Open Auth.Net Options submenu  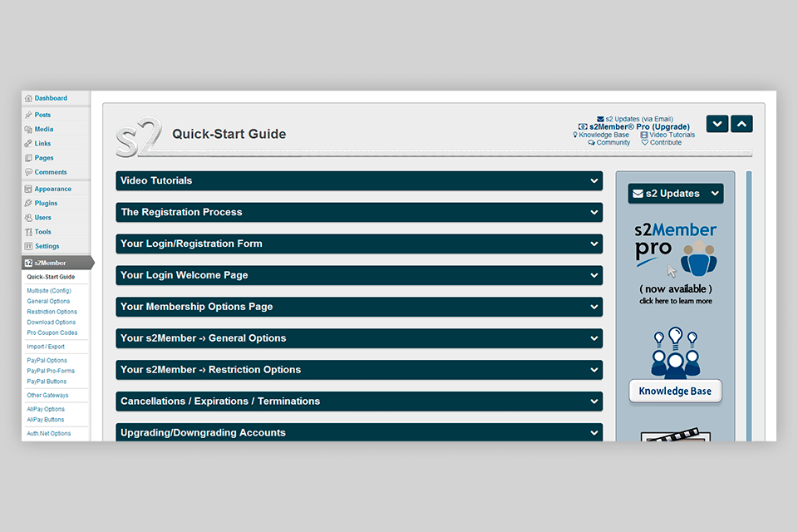[49, 434]
